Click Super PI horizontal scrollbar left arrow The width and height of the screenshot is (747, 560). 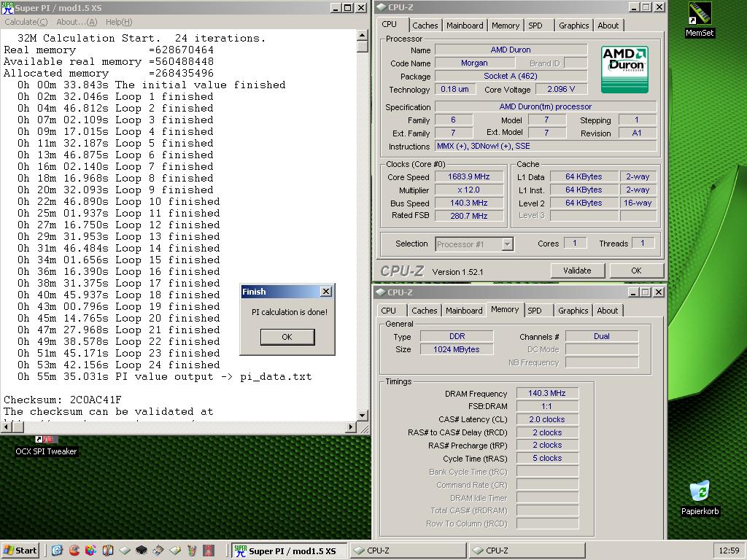point(7,427)
